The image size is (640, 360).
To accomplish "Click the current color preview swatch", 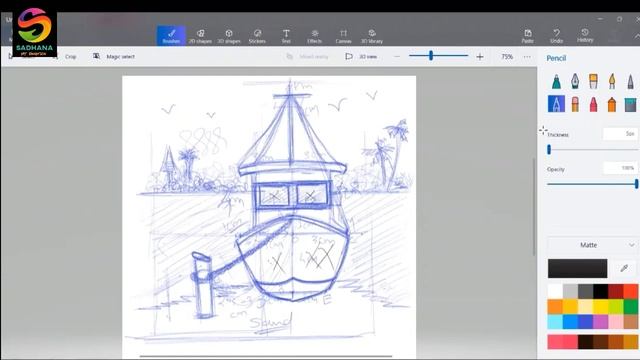I will click(x=577, y=268).
